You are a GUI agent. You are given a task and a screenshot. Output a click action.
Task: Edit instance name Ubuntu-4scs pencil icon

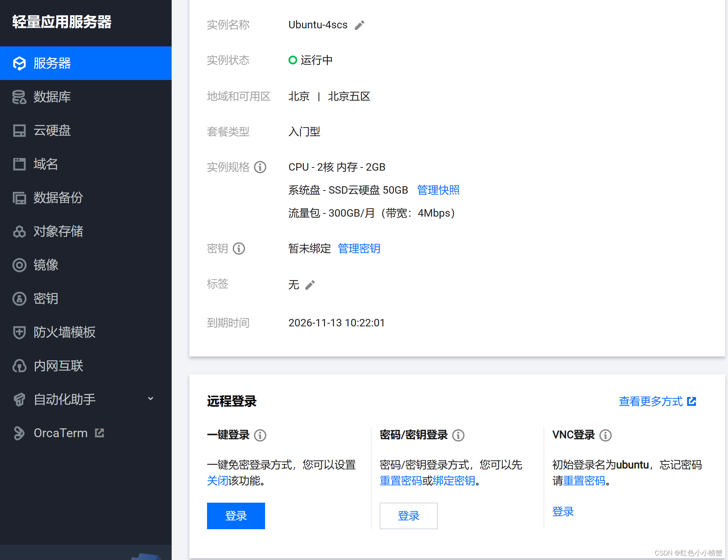(x=360, y=25)
